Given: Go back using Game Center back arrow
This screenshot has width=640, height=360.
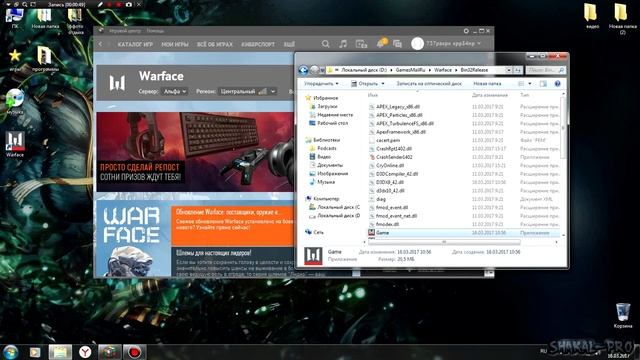Looking at the screenshot, I should point(100,44).
